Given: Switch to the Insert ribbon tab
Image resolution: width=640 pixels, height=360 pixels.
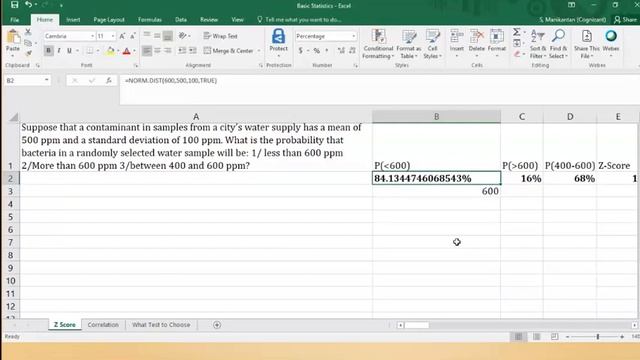Looking at the screenshot, I should [73, 20].
